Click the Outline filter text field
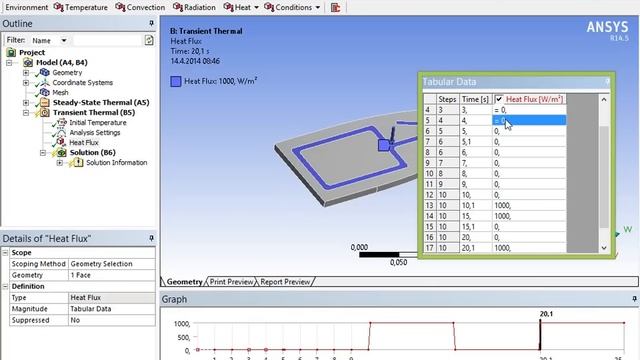The image size is (640, 360). (107, 40)
